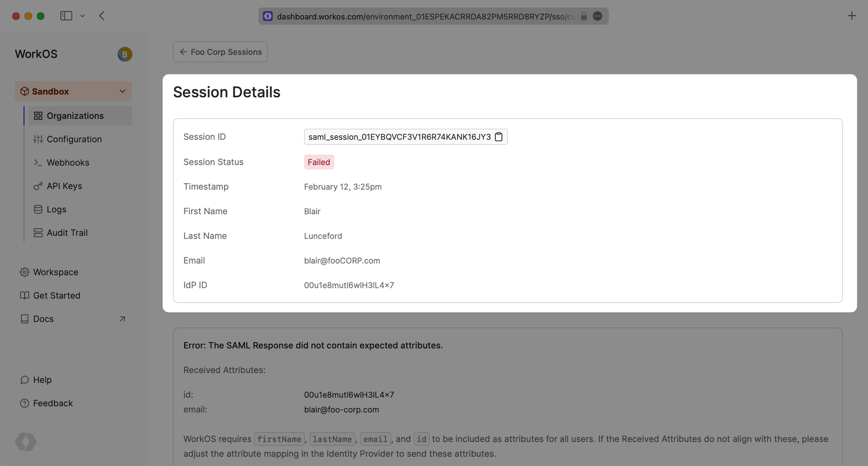This screenshot has height=466, width=868.
Task: Select Configuration in the sidebar
Action: coord(74,139)
